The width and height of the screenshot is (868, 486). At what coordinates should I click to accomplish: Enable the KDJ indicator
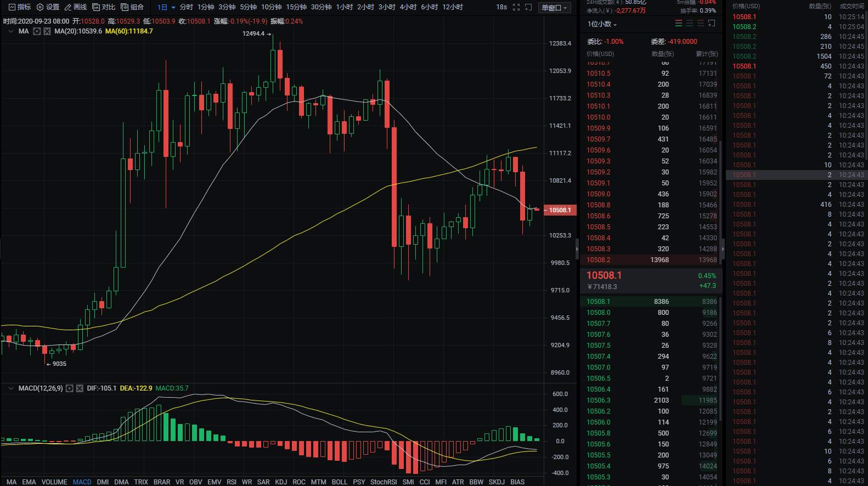[281, 482]
